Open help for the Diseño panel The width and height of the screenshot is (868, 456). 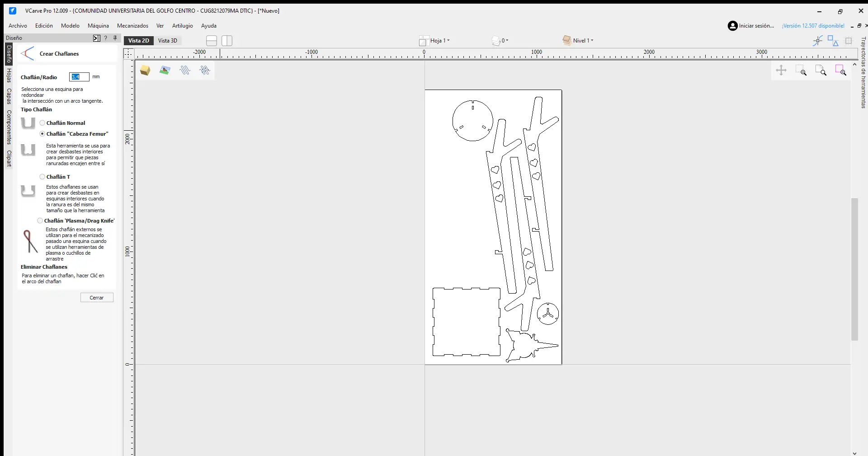pyautogui.click(x=106, y=38)
